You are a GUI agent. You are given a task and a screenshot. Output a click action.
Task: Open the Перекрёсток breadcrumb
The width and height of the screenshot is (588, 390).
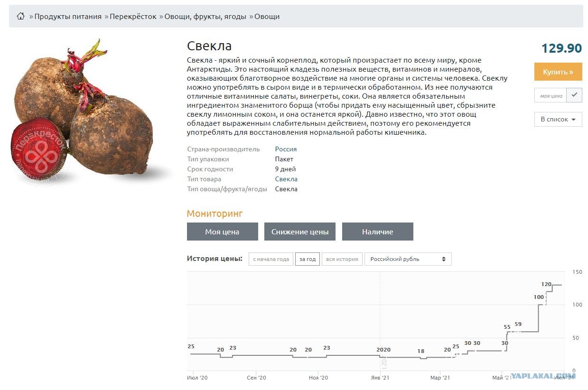coord(133,17)
